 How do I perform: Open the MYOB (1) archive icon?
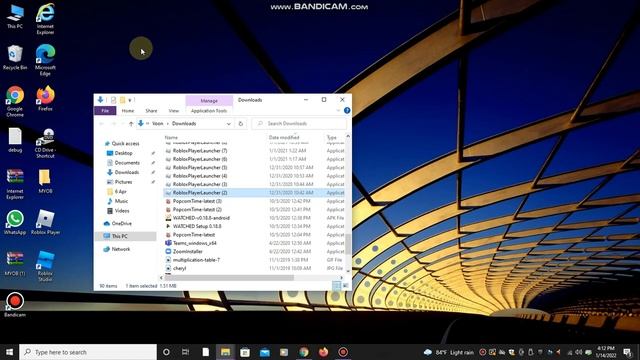[x=15, y=264]
